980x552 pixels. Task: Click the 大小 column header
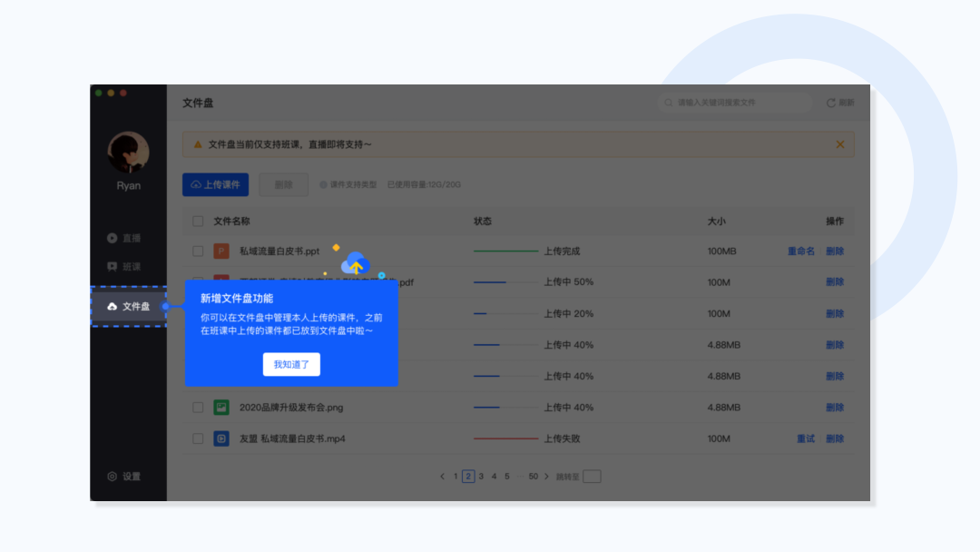(717, 222)
